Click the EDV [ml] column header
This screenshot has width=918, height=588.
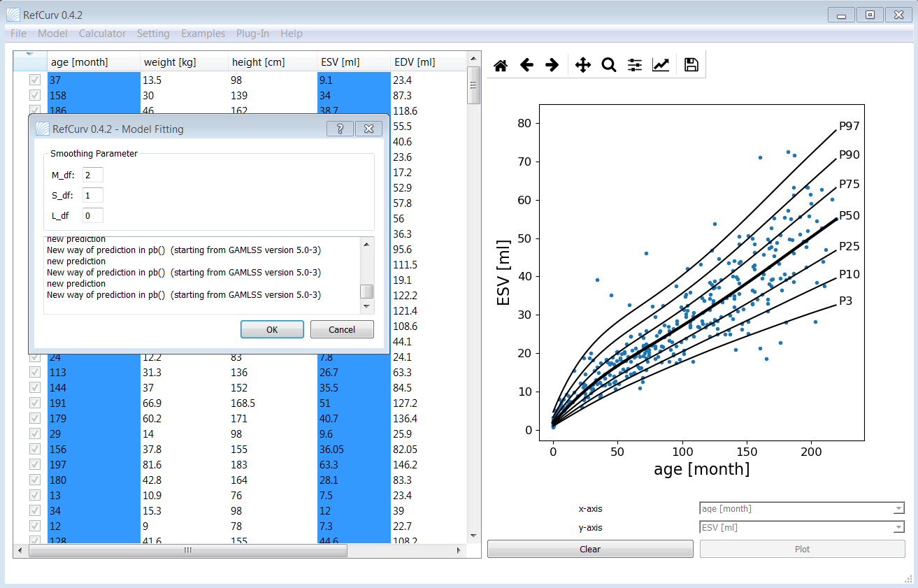[x=428, y=62]
